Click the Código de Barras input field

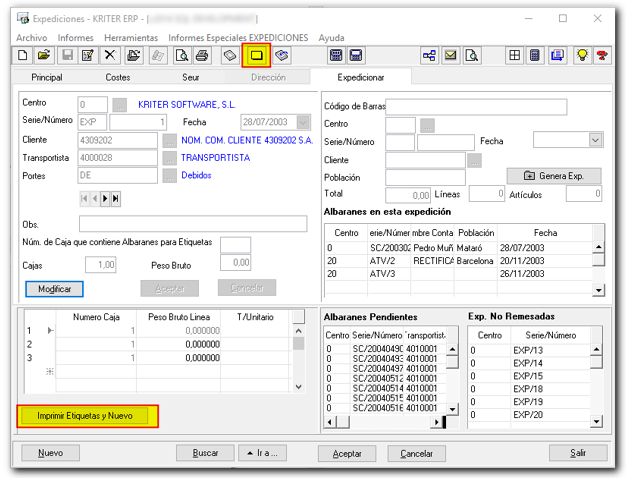(x=476, y=107)
